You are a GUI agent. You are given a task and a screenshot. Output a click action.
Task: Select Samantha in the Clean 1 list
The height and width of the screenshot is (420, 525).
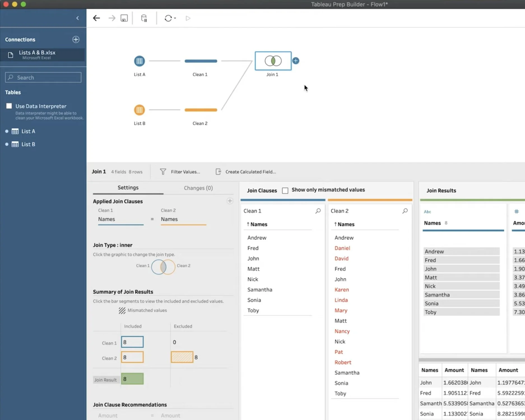260,289
